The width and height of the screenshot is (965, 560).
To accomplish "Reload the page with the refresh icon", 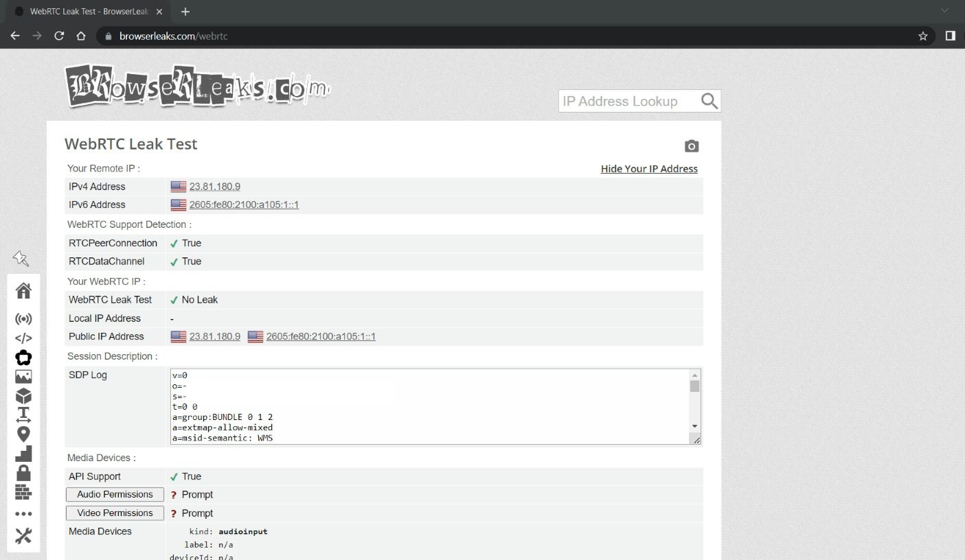I will click(59, 36).
